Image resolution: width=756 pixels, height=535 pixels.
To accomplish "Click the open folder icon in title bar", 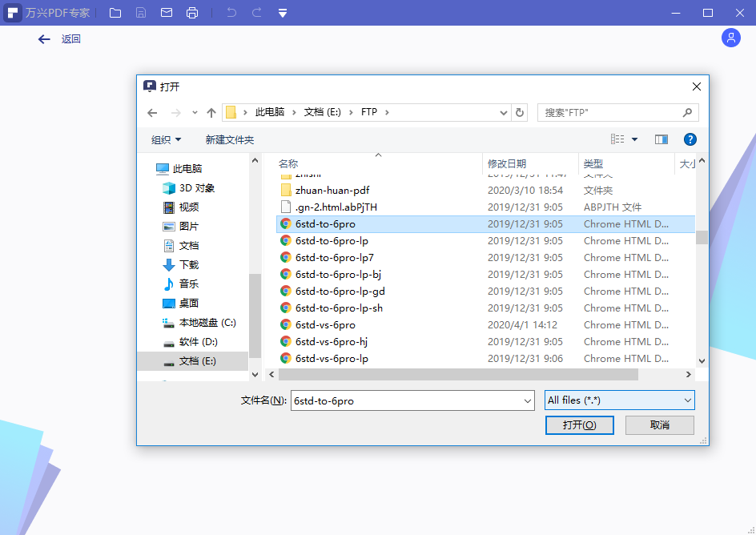I will [x=115, y=13].
